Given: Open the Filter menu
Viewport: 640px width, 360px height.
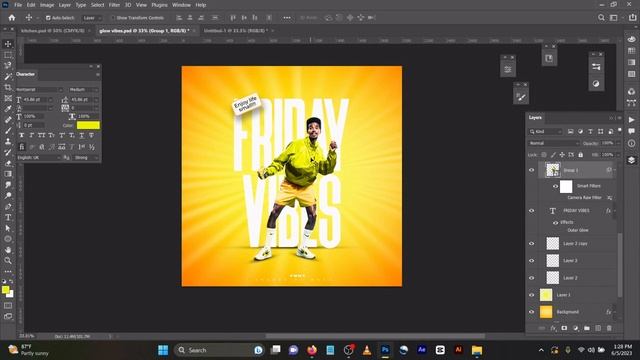Looking at the screenshot, I should (x=114, y=5).
